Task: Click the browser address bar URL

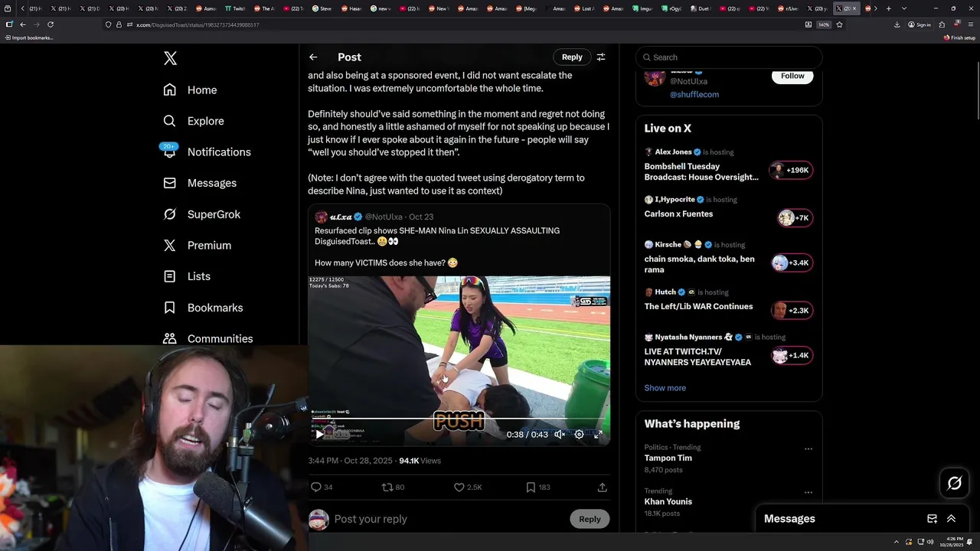Action: pyautogui.click(x=198, y=24)
